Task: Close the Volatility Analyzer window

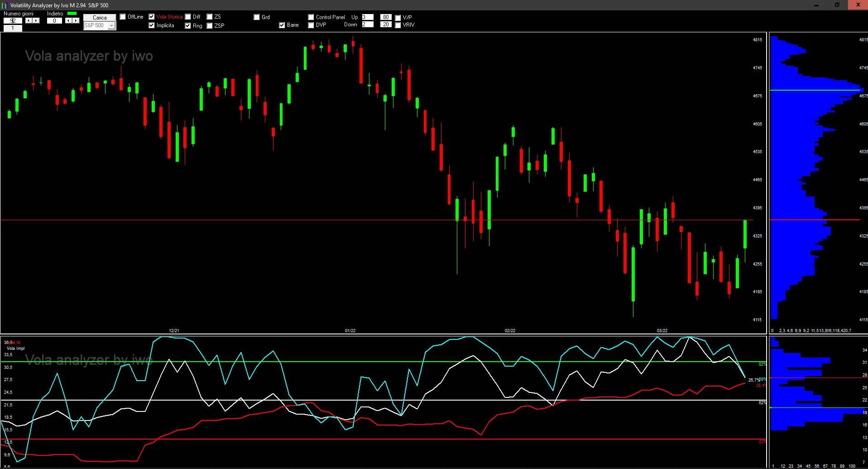Action: click(x=858, y=5)
